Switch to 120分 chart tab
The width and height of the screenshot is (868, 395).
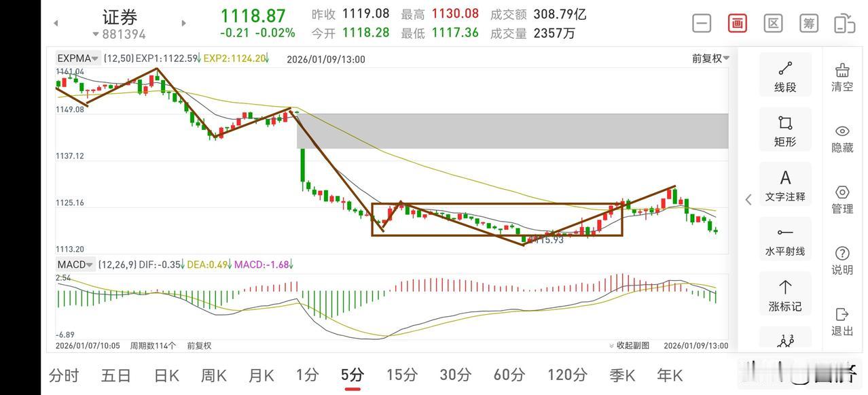tap(567, 375)
